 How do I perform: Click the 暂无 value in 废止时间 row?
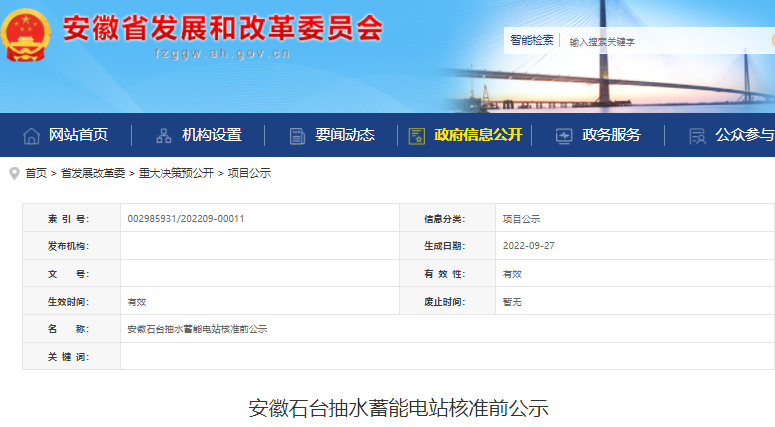point(512,302)
